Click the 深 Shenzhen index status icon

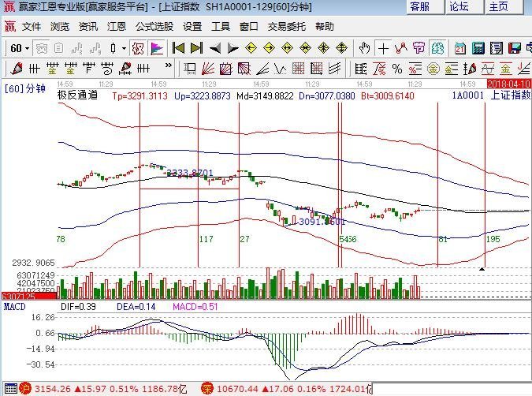[x=207, y=389]
